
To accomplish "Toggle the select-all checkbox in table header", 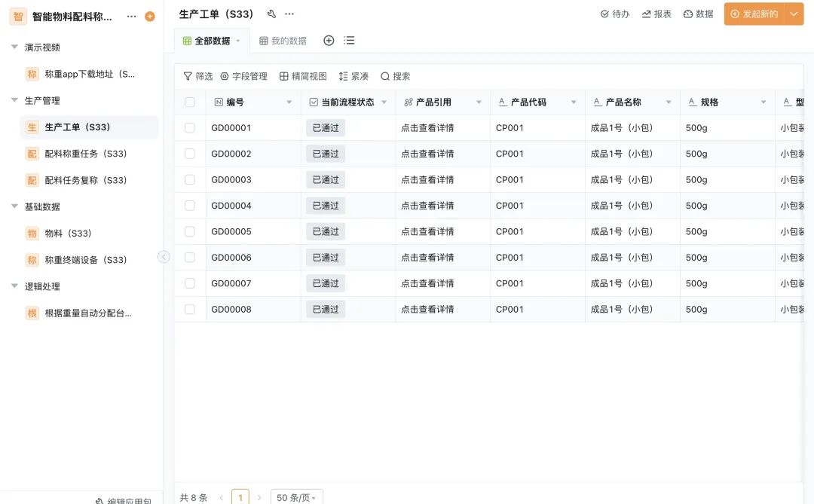I will [x=190, y=102].
